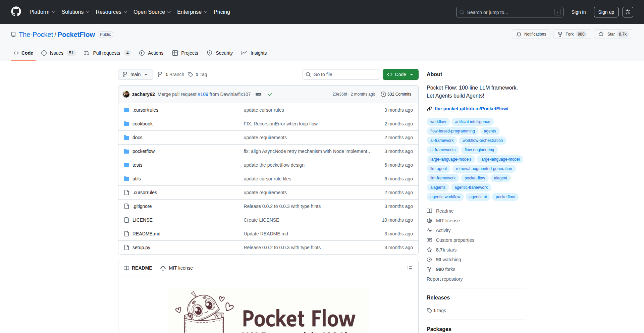
Task: Open pull request #109 link
Action: [203, 94]
